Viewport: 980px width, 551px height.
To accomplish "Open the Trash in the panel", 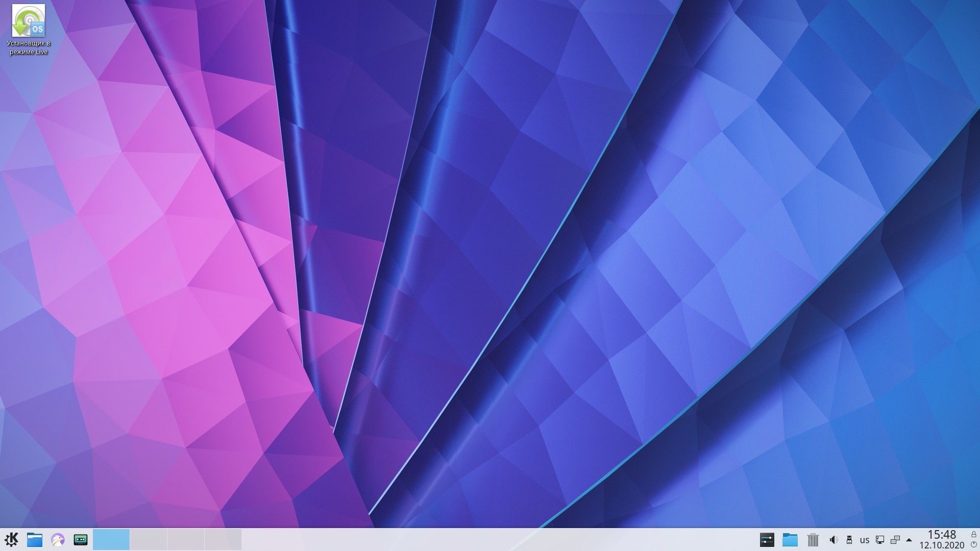I will pos(813,539).
